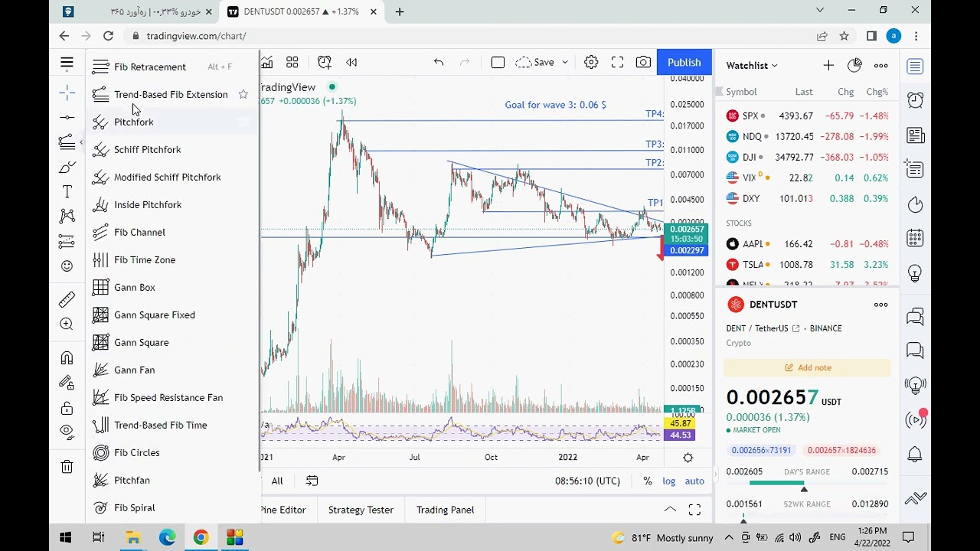
Task: Select Schiff Pitchfork tool
Action: pos(172,149)
